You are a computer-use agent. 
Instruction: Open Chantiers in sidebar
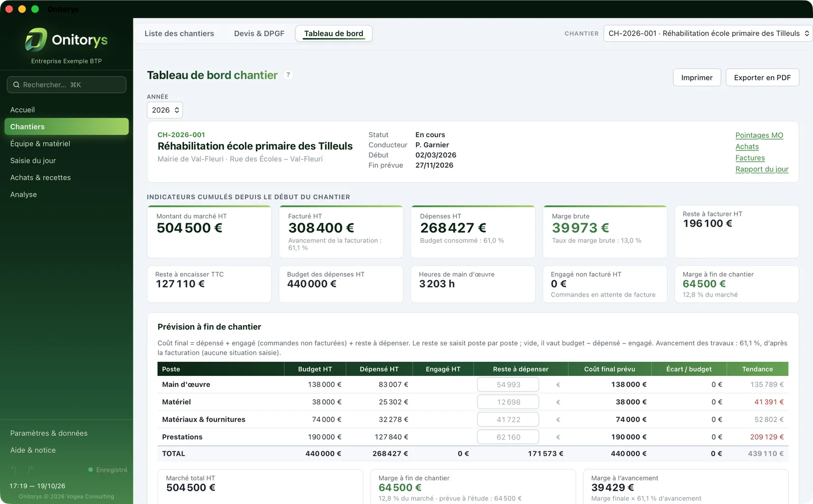click(67, 127)
